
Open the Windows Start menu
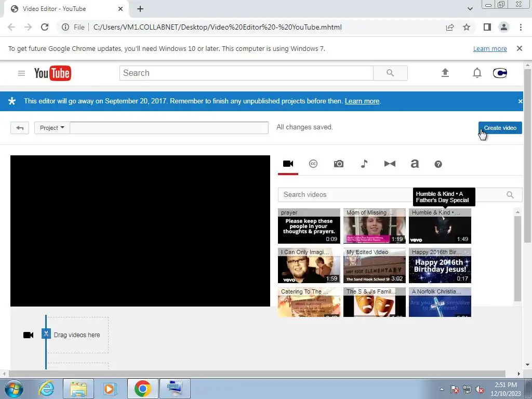(x=14, y=389)
